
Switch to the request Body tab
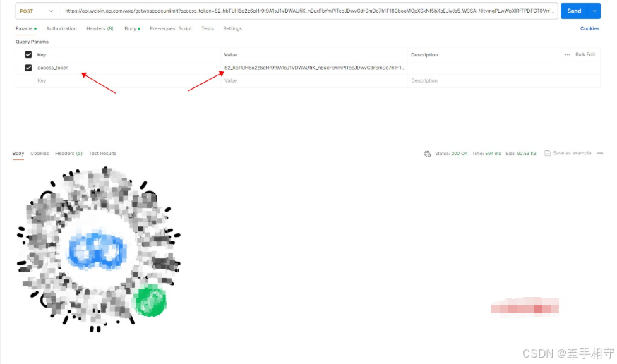click(132, 29)
